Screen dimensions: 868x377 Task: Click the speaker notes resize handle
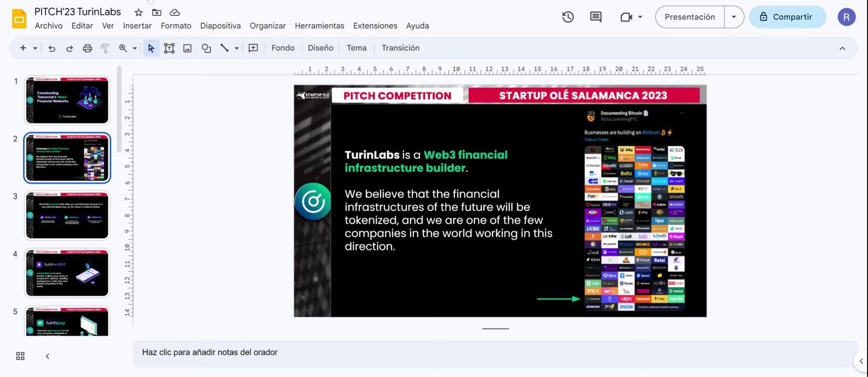click(495, 329)
